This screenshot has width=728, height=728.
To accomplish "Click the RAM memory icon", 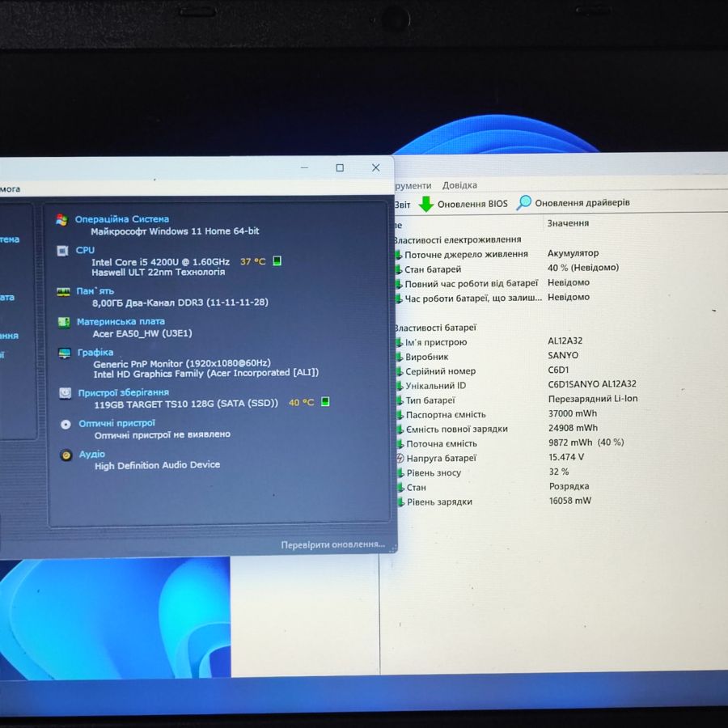I will point(63,291).
